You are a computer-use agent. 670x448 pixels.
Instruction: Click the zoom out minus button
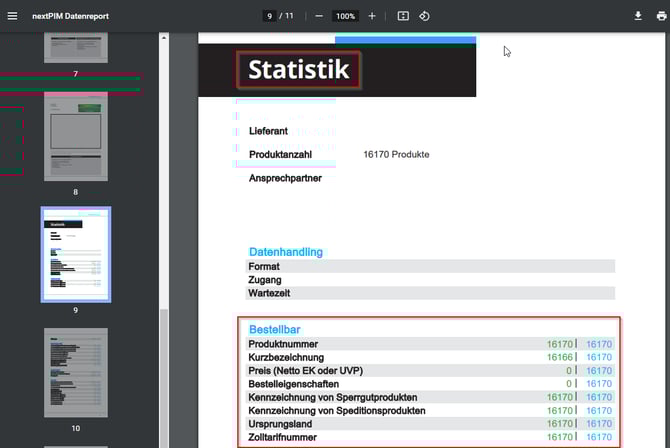[x=318, y=16]
